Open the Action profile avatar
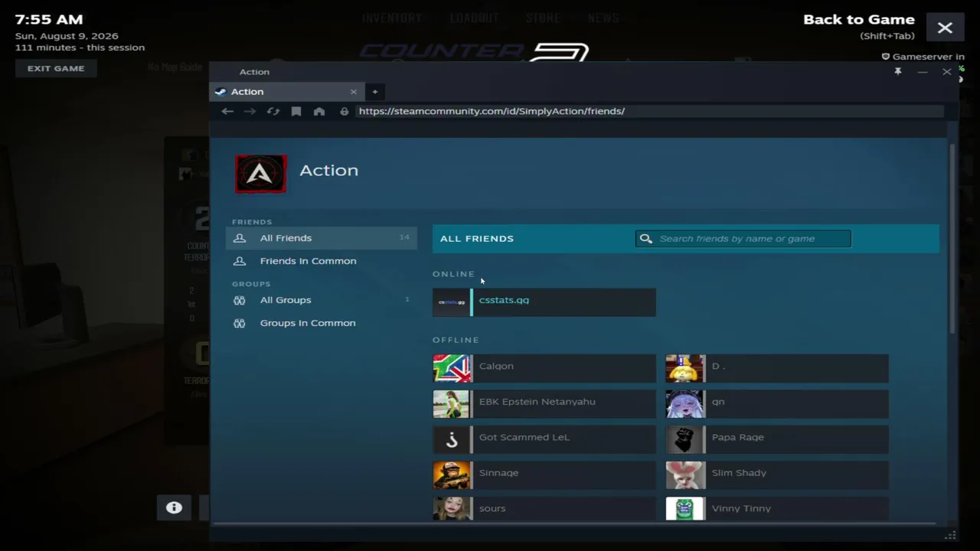This screenshot has height=551, width=980. coord(261,174)
